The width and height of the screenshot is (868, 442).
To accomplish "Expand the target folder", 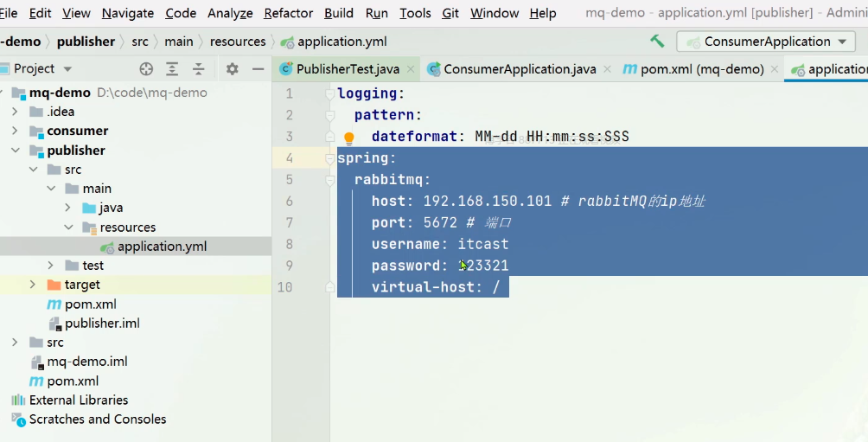I will pos(33,285).
